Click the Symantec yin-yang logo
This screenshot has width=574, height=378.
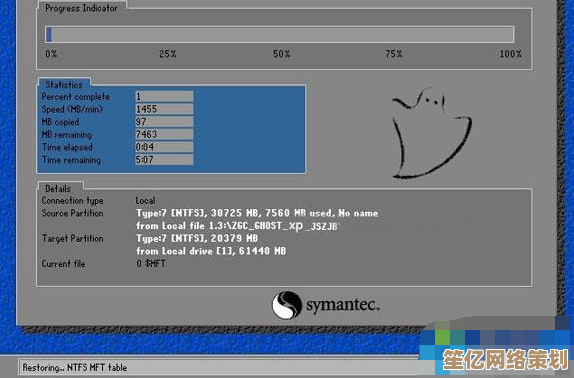pyautogui.click(x=287, y=305)
